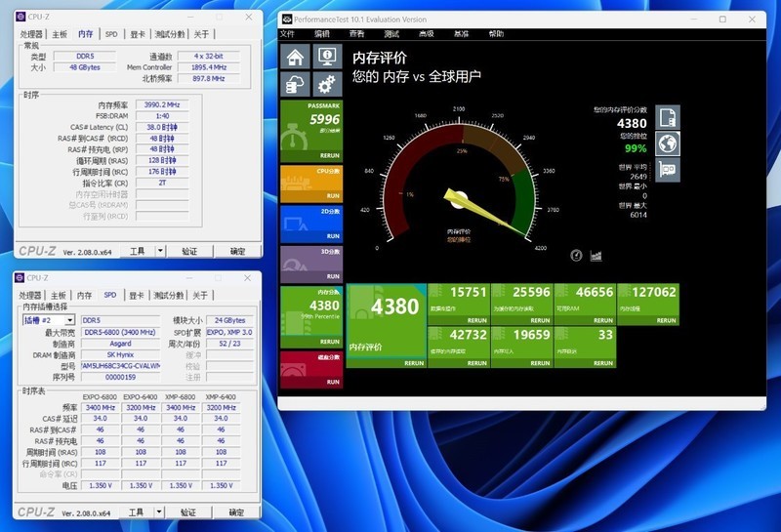
Task: Switch to 关于 tab in the lower CPU-Z
Action: (200, 296)
